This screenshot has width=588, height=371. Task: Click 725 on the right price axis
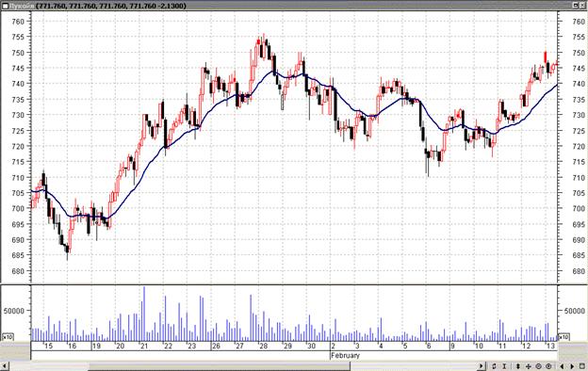579,131
